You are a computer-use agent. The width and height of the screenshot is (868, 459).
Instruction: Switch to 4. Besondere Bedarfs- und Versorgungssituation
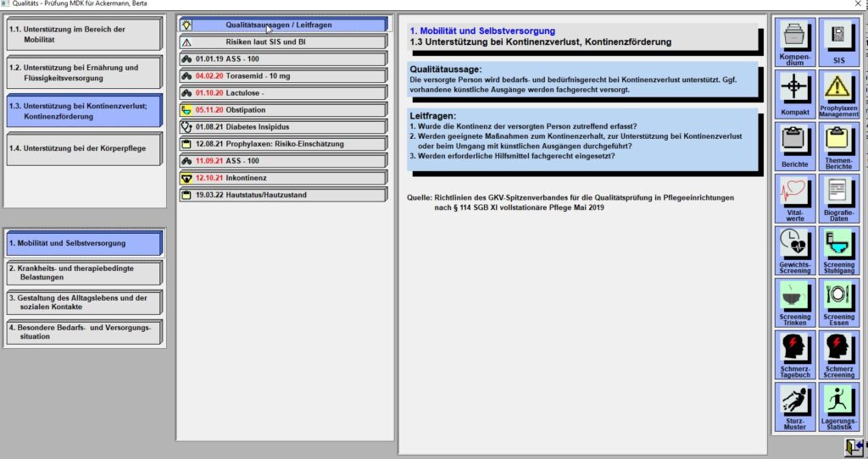click(x=81, y=331)
